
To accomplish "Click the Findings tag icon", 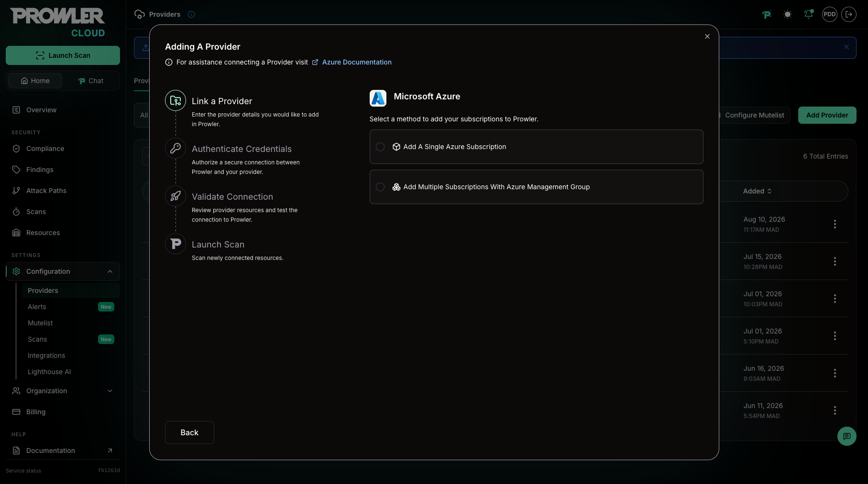I will tap(16, 170).
